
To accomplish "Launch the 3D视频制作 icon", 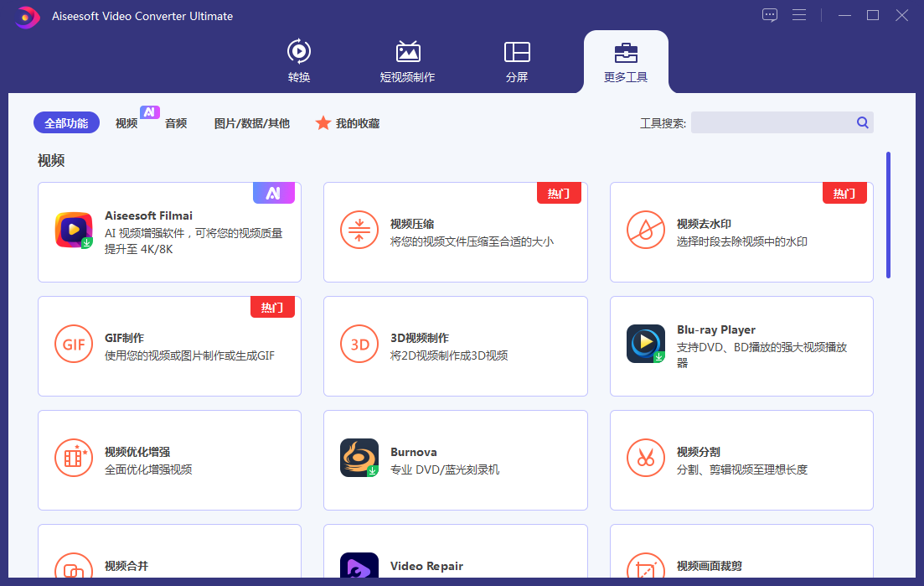I will 359,344.
